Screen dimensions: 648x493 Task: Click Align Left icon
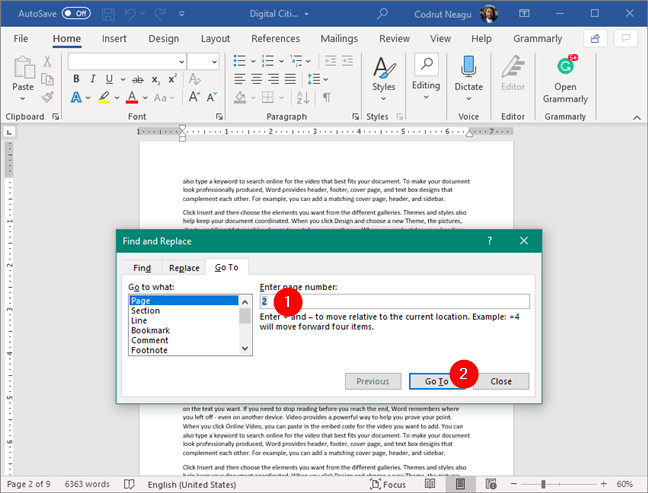point(240,79)
